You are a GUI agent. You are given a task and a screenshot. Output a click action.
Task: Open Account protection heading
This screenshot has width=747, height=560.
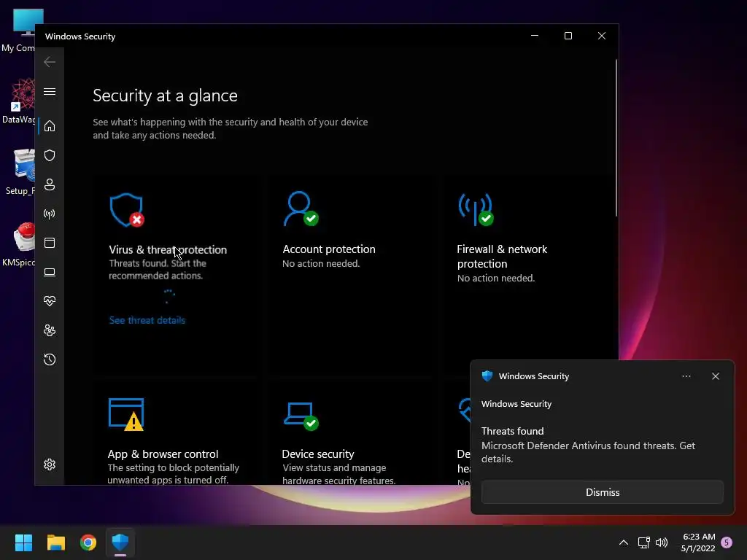[x=329, y=249]
